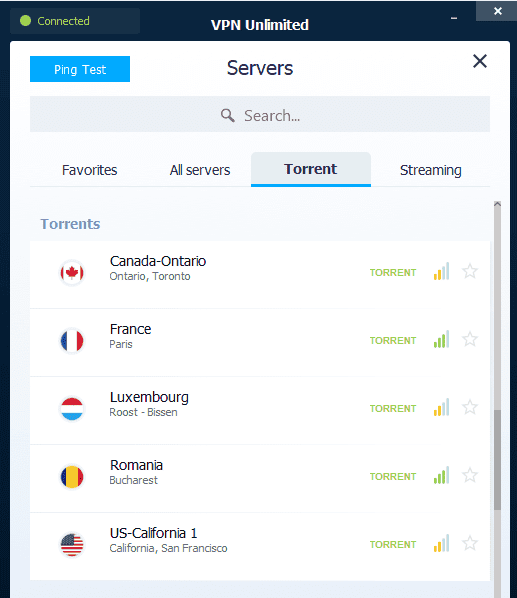
Task: Minimize the VPN Unlimited window
Action: (x=454, y=18)
